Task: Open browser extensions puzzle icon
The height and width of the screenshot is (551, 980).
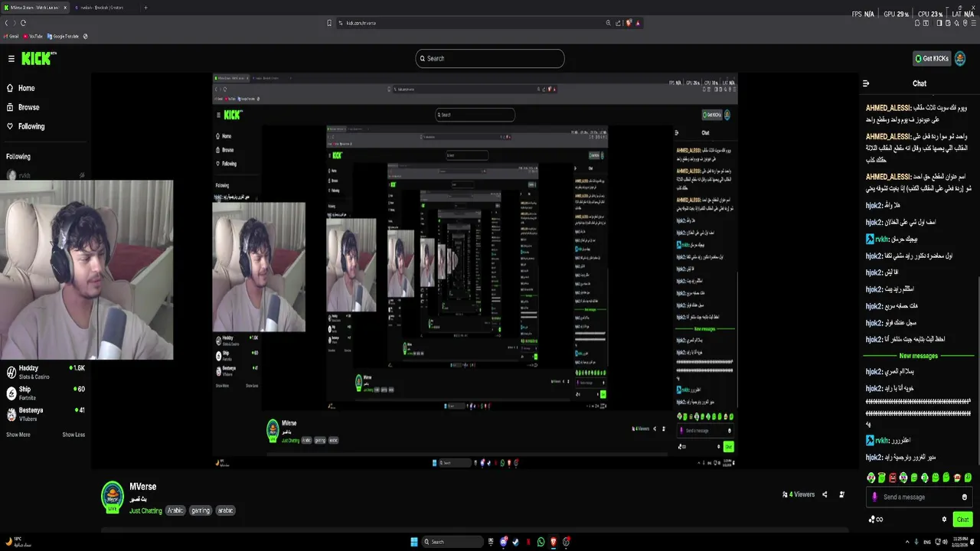Action: pos(918,23)
